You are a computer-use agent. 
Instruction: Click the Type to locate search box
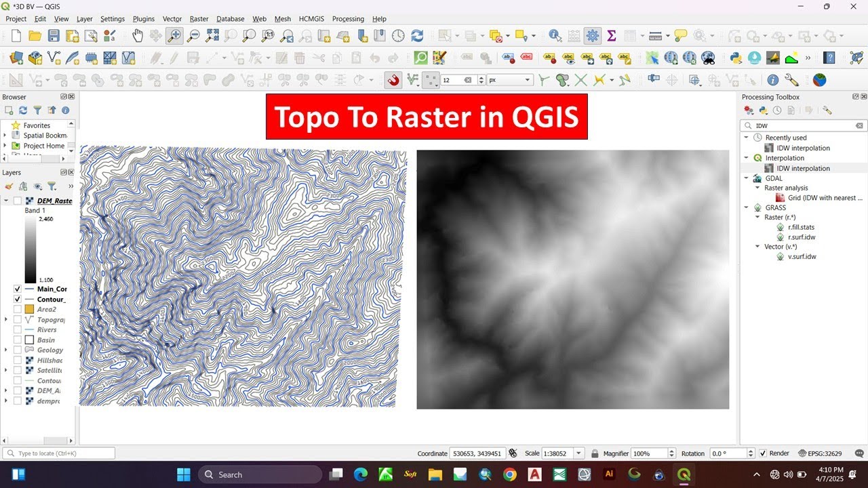click(x=59, y=453)
